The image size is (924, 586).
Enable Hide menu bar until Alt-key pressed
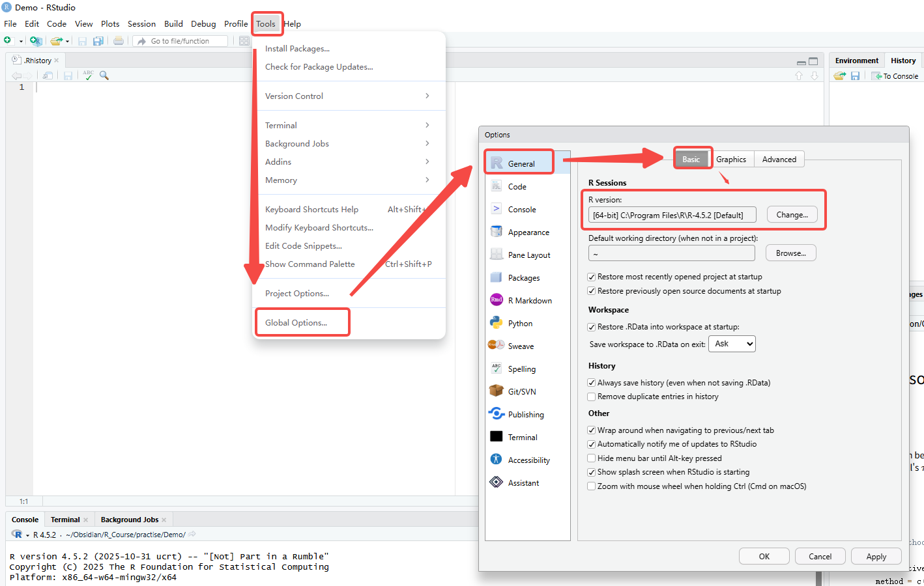click(x=592, y=458)
